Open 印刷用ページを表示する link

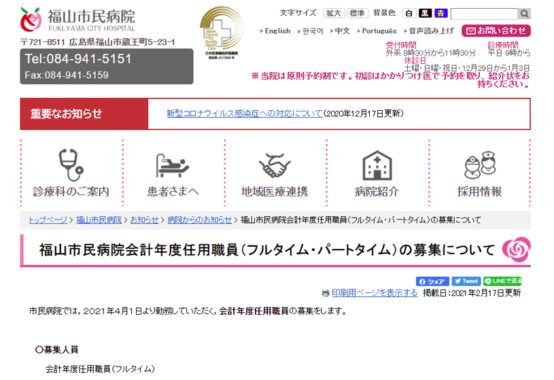(x=374, y=293)
